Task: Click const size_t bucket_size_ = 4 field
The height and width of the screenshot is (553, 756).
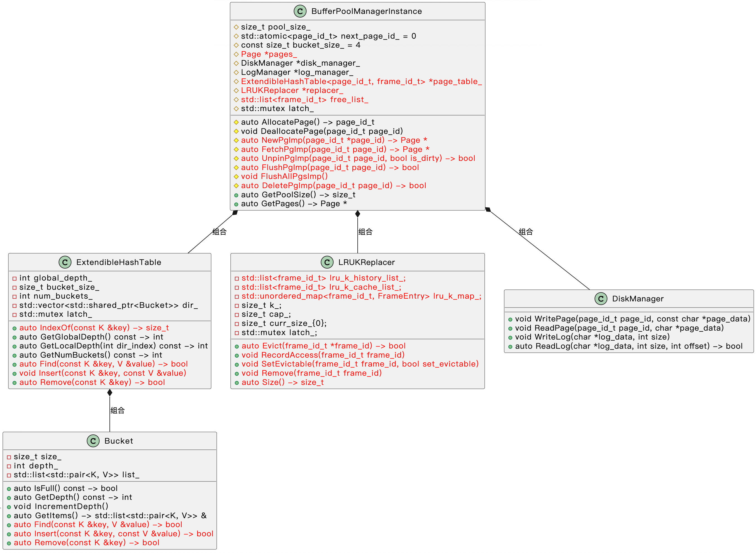Action: (301, 45)
